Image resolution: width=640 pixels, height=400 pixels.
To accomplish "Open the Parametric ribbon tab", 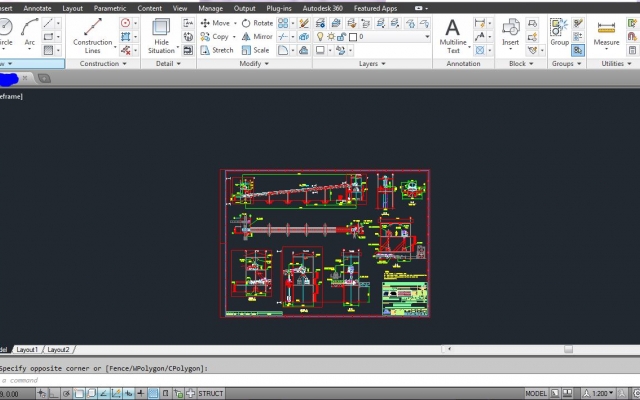I will [x=110, y=8].
